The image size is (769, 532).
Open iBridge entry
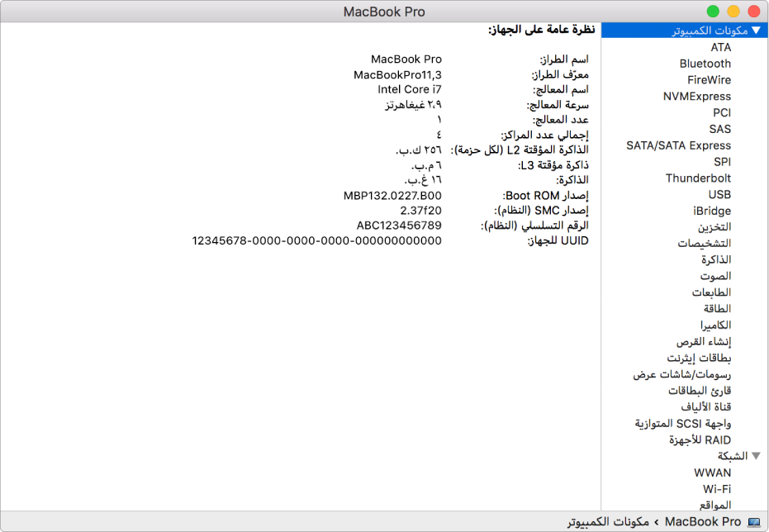click(x=712, y=211)
